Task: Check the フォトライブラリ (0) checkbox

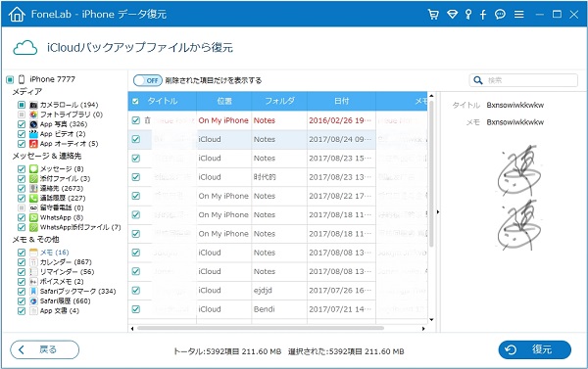Action: click(22, 115)
